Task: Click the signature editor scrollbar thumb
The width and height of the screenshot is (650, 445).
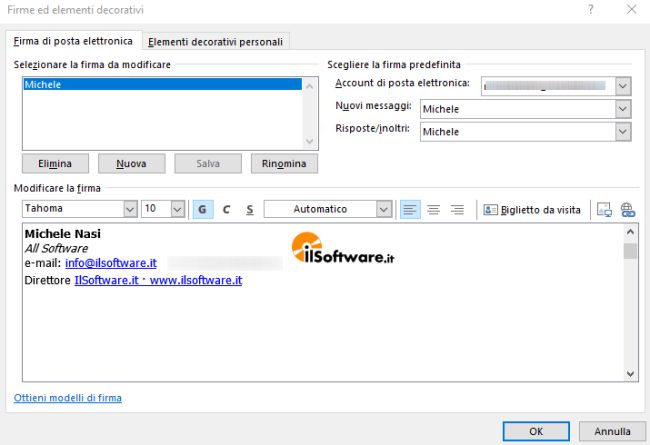Action: (630, 251)
